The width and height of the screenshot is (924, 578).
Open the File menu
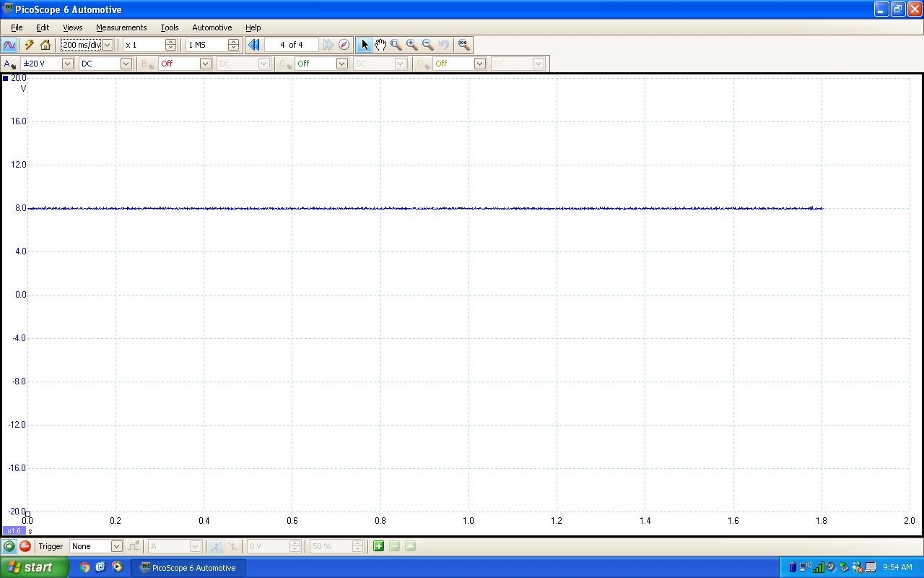[17, 27]
